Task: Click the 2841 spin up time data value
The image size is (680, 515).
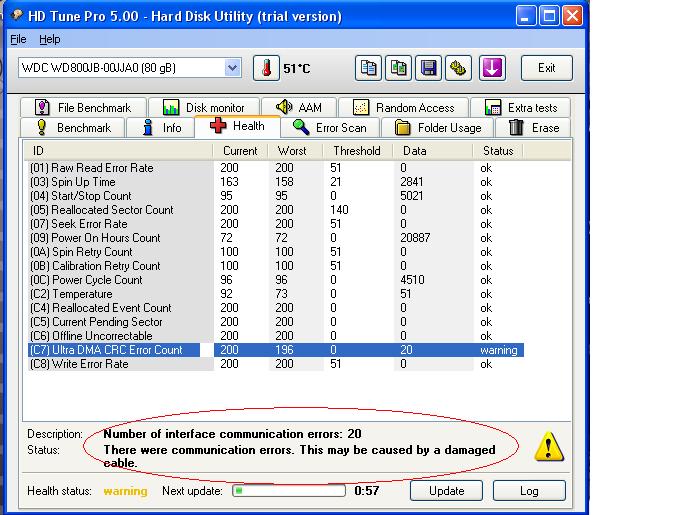Action: (x=412, y=182)
